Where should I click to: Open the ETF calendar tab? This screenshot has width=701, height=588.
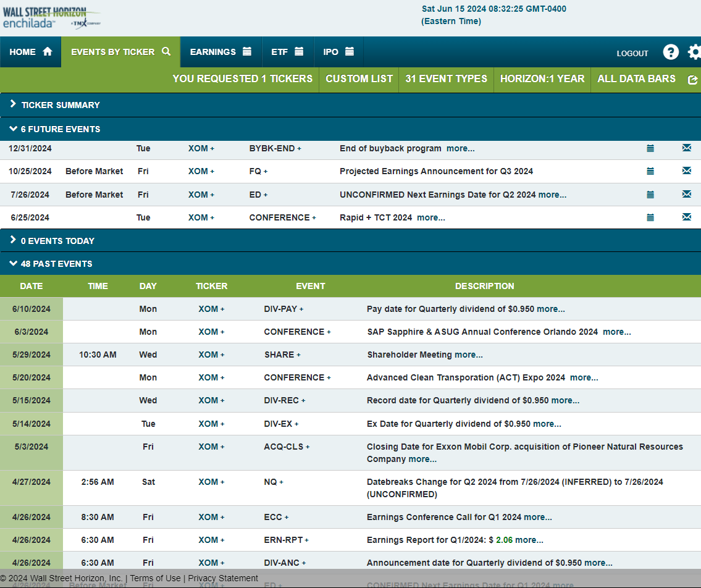pos(287,52)
